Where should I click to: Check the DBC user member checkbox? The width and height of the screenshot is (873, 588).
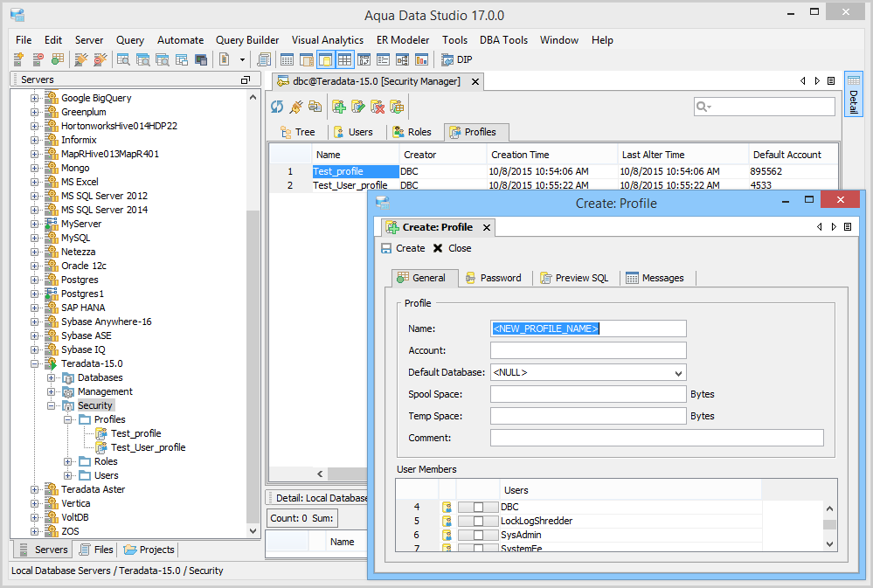[478, 507]
